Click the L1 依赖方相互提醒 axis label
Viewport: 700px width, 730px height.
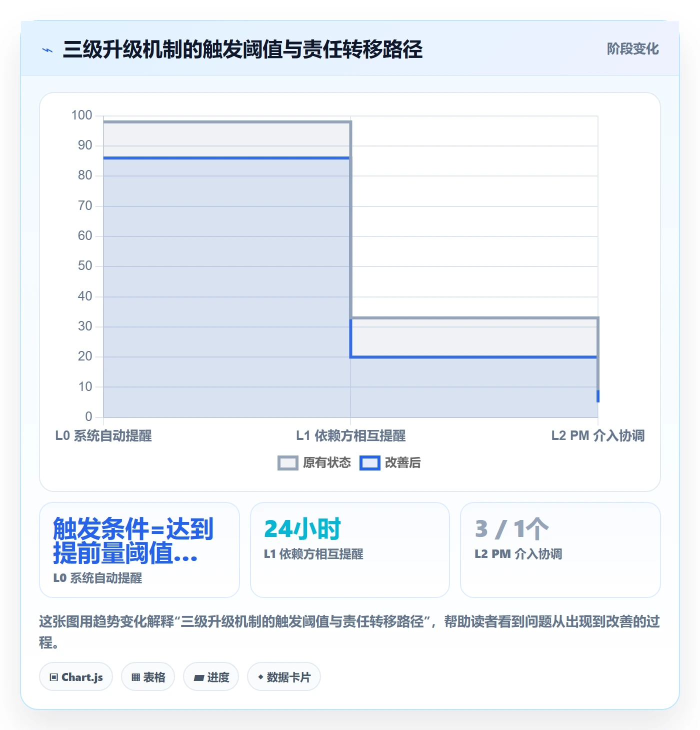coord(350,436)
